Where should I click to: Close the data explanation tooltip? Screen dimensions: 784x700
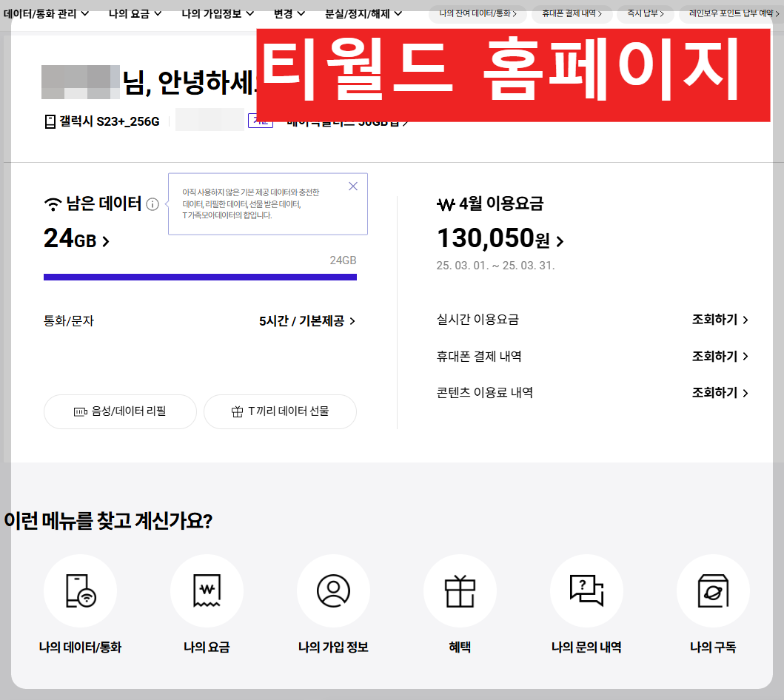[353, 186]
